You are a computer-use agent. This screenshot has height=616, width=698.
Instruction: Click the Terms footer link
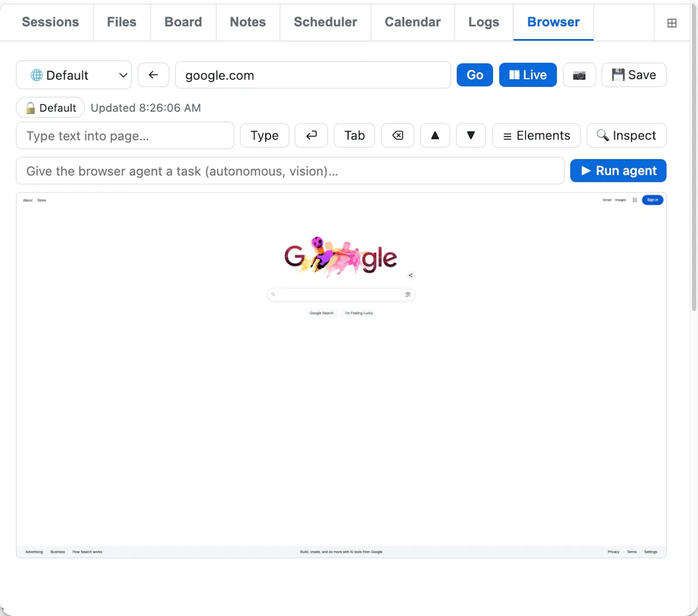pyautogui.click(x=632, y=552)
